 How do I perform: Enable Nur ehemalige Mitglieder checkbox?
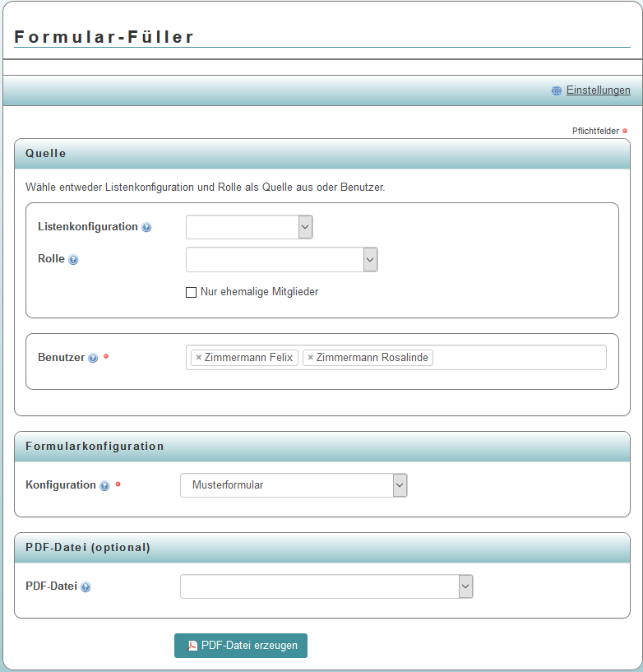pyautogui.click(x=192, y=292)
